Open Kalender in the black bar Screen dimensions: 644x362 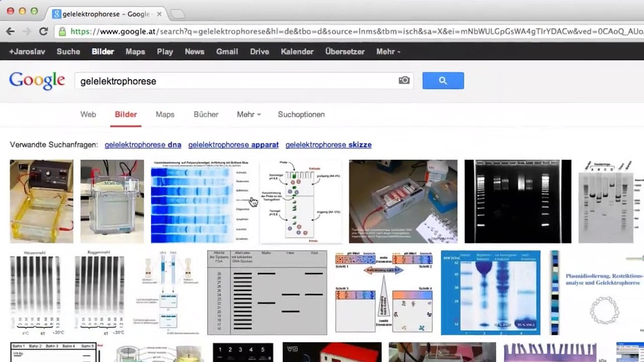click(297, 51)
